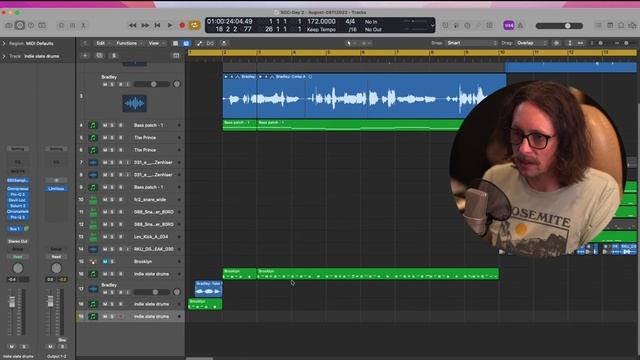Click the Bus 1 send slot
This screenshot has height=360, width=640.
(15, 229)
